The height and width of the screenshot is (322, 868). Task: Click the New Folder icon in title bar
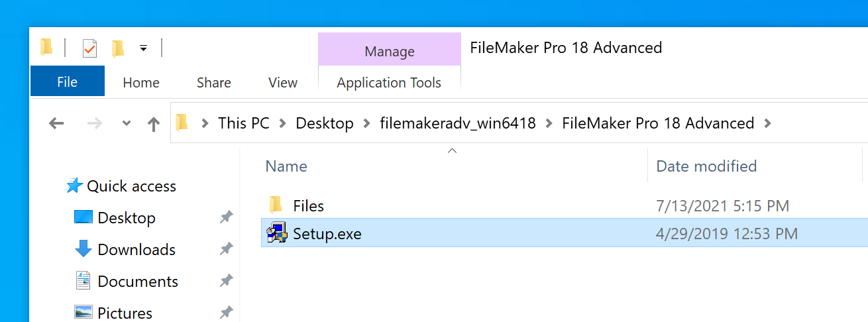coord(118,48)
